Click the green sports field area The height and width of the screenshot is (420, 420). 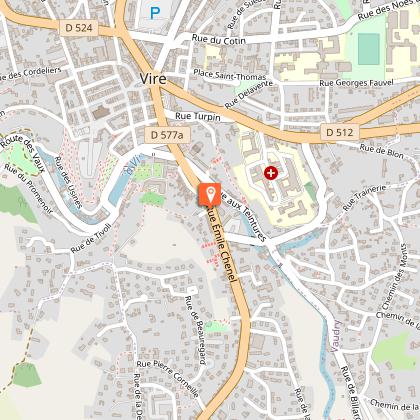[x=368, y=49]
